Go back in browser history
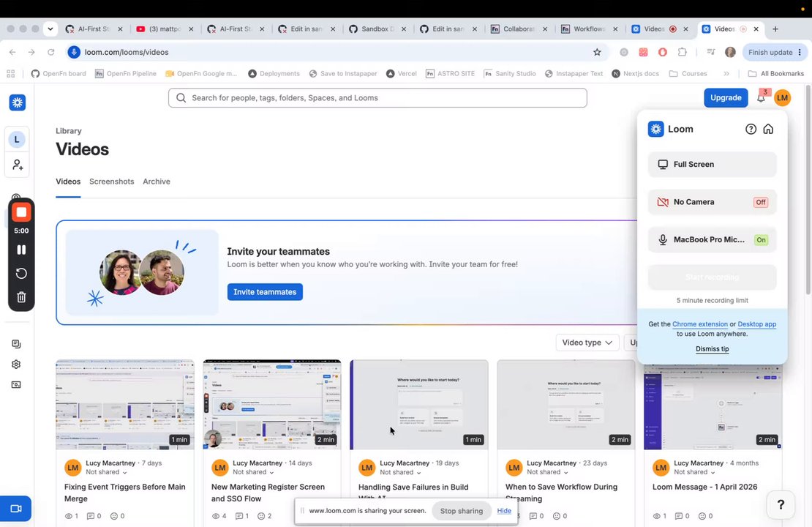The width and height of the screenshot is (812, 527). (12, 52)
